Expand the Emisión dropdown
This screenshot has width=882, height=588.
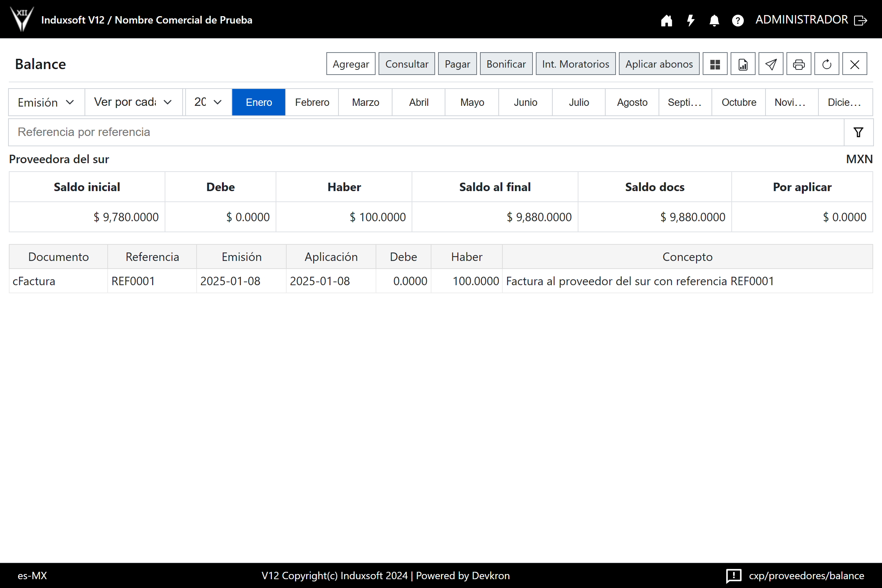(46, 102)
